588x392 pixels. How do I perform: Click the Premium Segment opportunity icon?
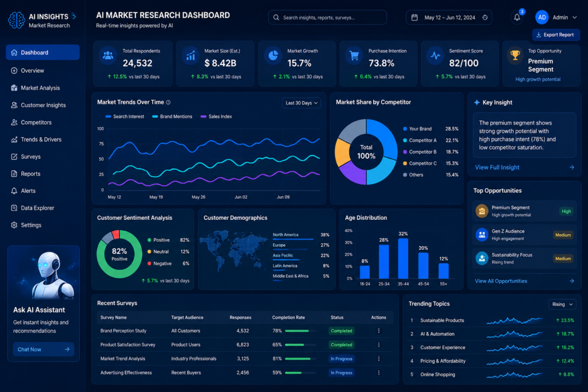pyautogui.click(x=482, y=211)
